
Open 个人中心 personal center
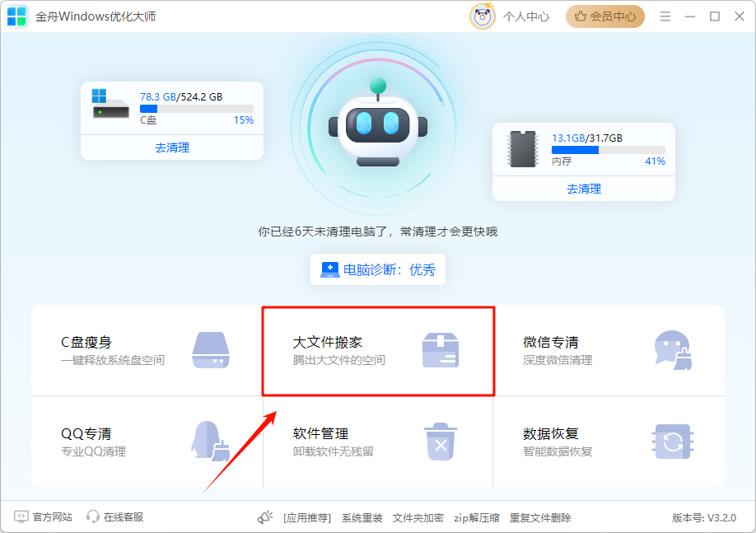click(x=526, y=16)
